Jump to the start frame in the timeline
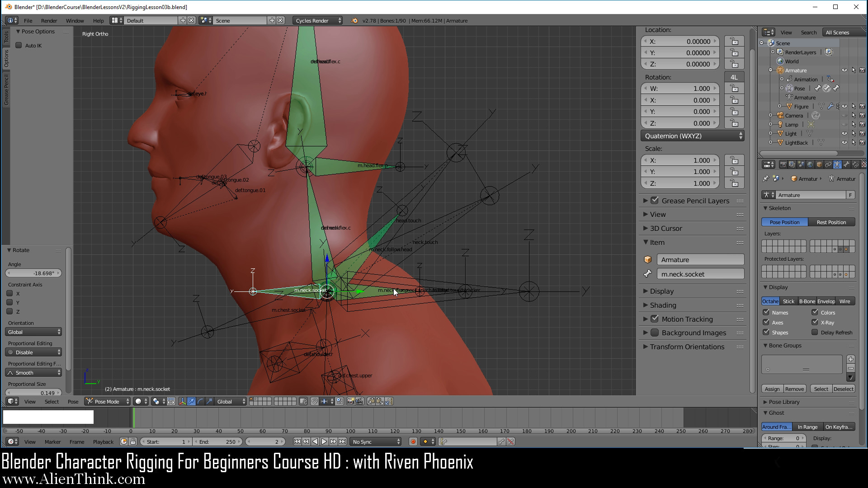Viewport: 868px width, 488px height. coord(297,441)
